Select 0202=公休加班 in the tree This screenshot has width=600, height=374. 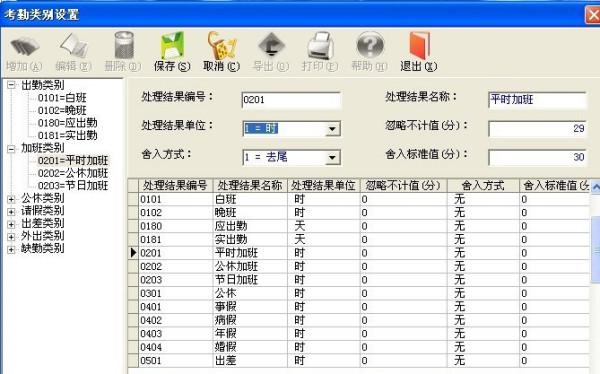(x=73, y=173)
